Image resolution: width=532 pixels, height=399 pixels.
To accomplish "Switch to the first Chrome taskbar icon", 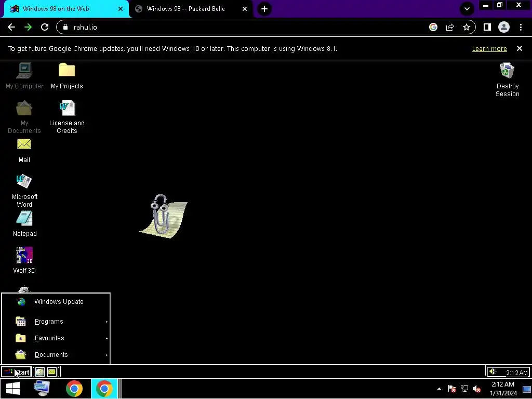I will (x=74, y=389).
